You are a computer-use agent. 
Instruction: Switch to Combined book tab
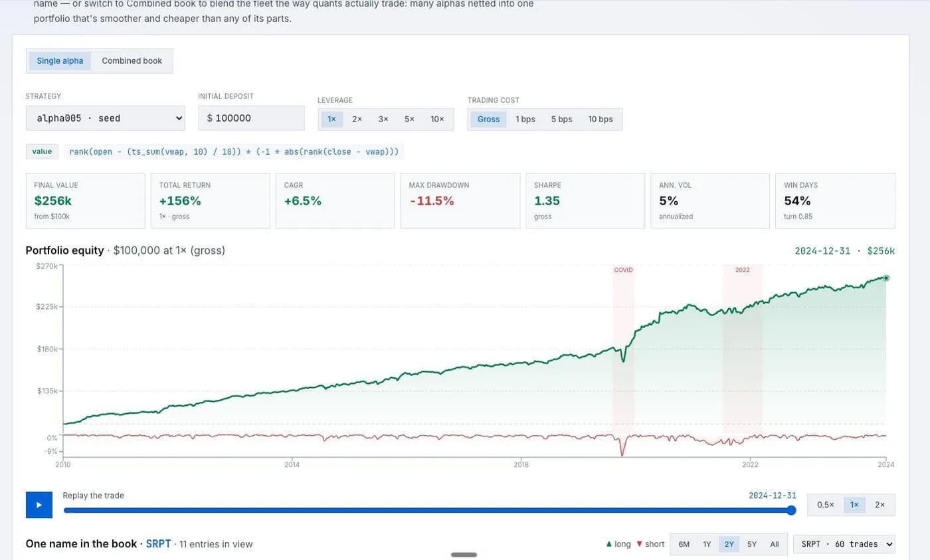132,60
